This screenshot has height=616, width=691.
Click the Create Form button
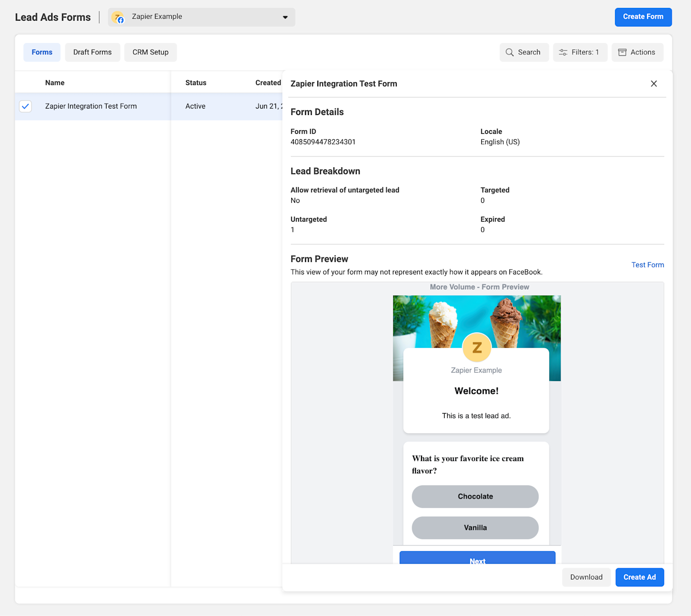tap(643, 17)
